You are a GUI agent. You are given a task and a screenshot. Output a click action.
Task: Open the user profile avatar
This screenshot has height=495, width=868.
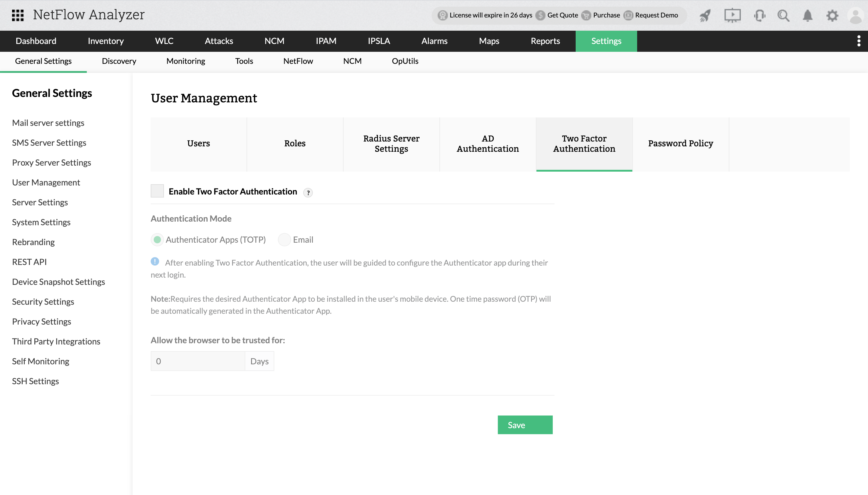pos(855,15)
